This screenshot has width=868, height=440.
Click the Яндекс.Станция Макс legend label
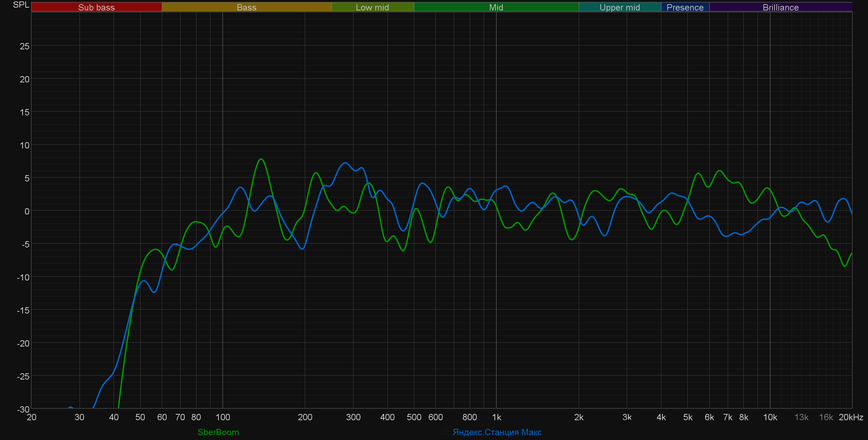point(497,432)
